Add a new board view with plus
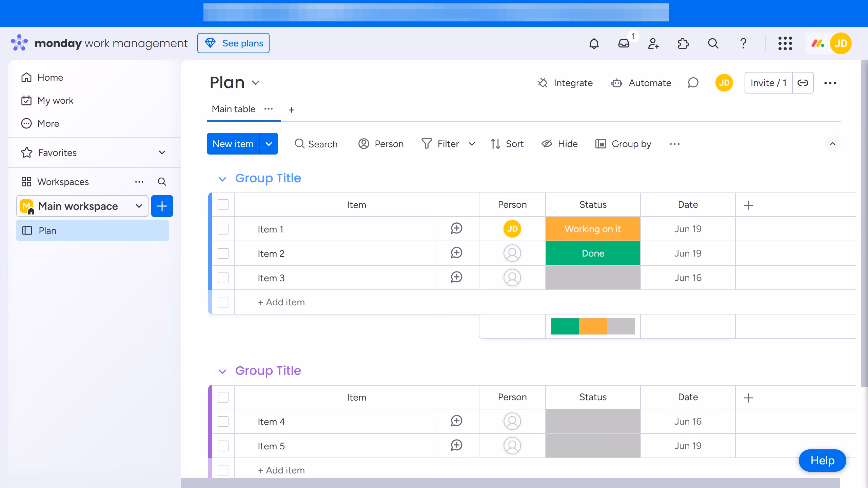The image size is (868, 488). pos(291,110)
